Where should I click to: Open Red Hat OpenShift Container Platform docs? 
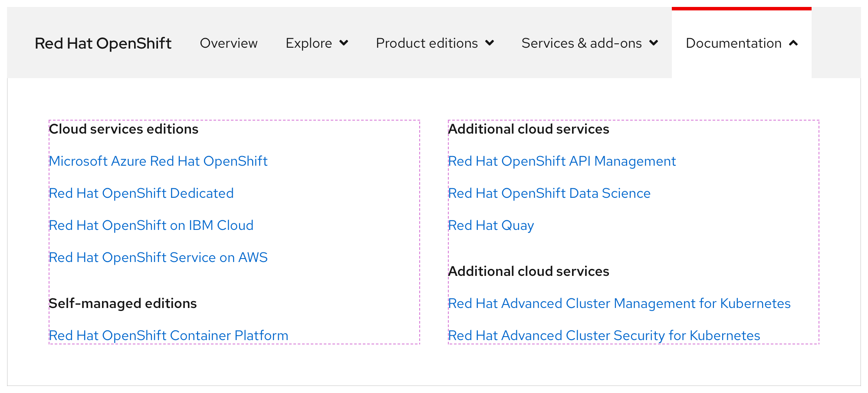click(x=168, y=336)
